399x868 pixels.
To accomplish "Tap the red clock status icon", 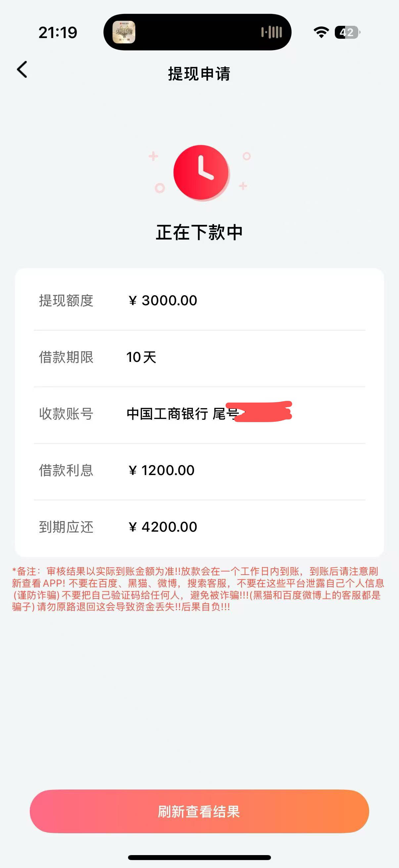I will [201, 172].
